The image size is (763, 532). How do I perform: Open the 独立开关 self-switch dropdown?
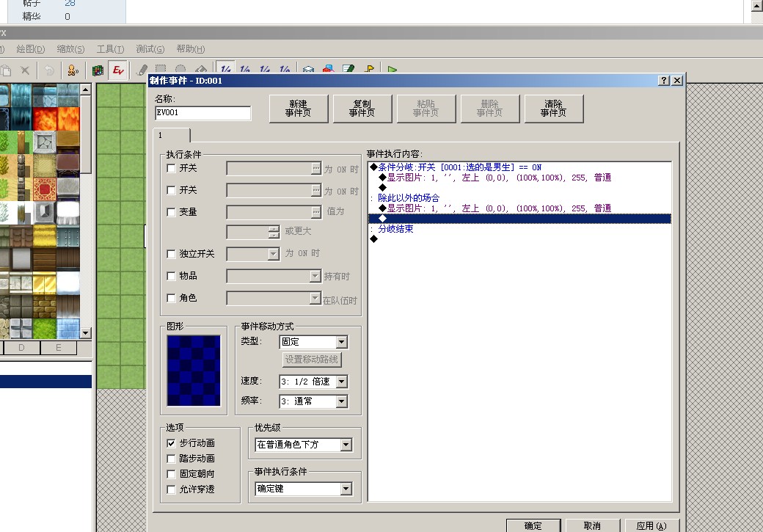(274, 254)
